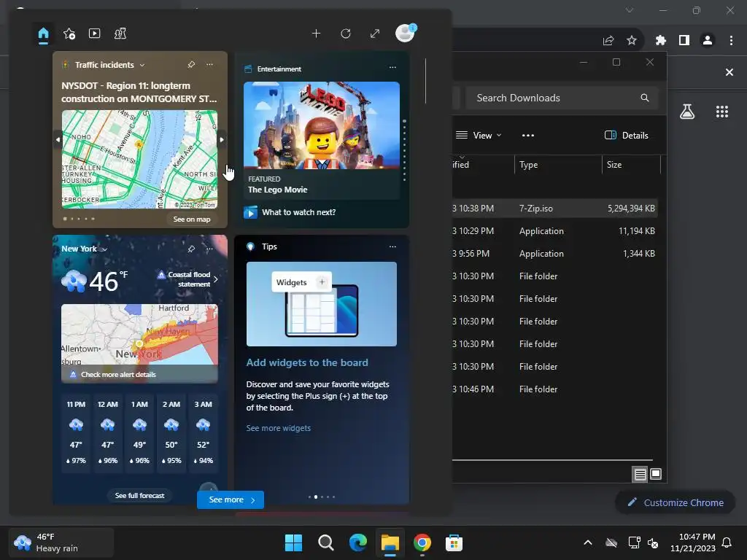
Task: Open Chrome tab search chevron
Action: (x=630, y=10)
